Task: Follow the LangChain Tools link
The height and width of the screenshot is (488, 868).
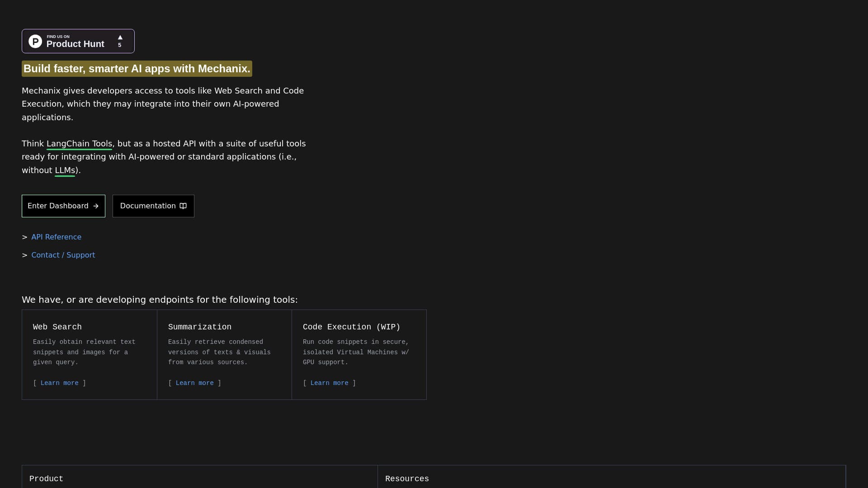Action: [79, 144]
